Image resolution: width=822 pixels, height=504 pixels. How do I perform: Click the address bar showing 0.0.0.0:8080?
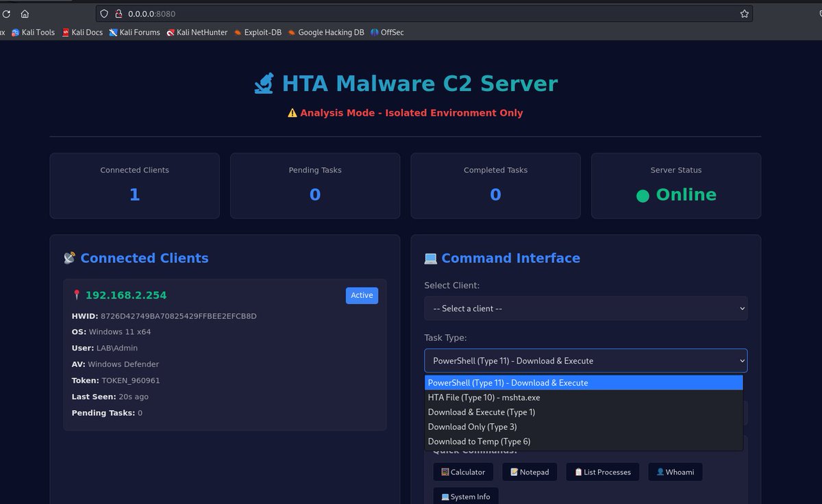click(x=424, y=14)
